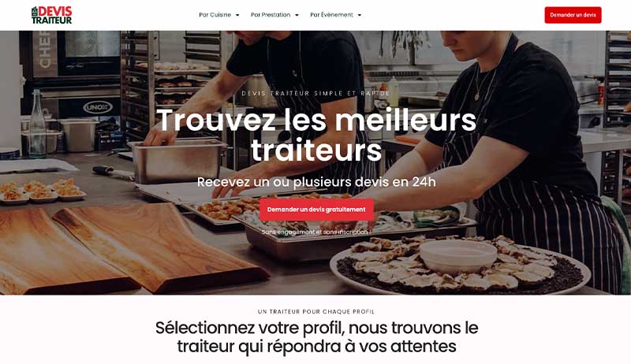Click the Devis Traiteur logo
The width and height of the screenshot is (631, 364).
coord(51,15)
